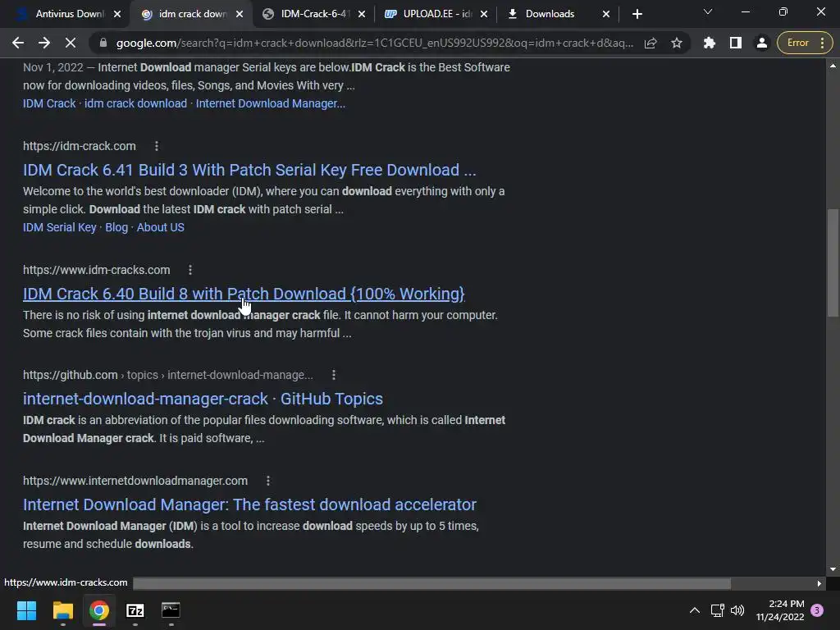Viewport: 840px width, 630px height.
Task: Click the scroll down arrow
Action: click(x=833, y=569)
